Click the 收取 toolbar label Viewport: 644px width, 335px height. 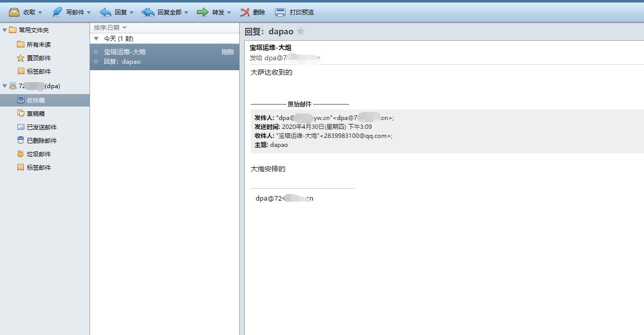pyautogui.click(x=29, y=12)
